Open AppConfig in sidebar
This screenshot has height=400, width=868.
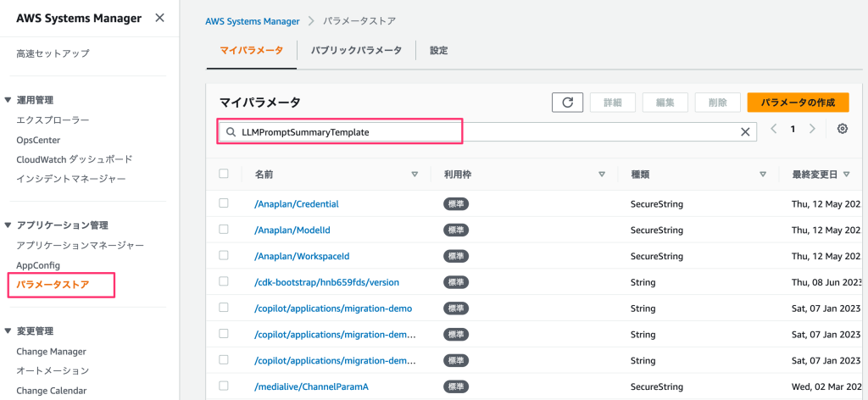point(38,265)
